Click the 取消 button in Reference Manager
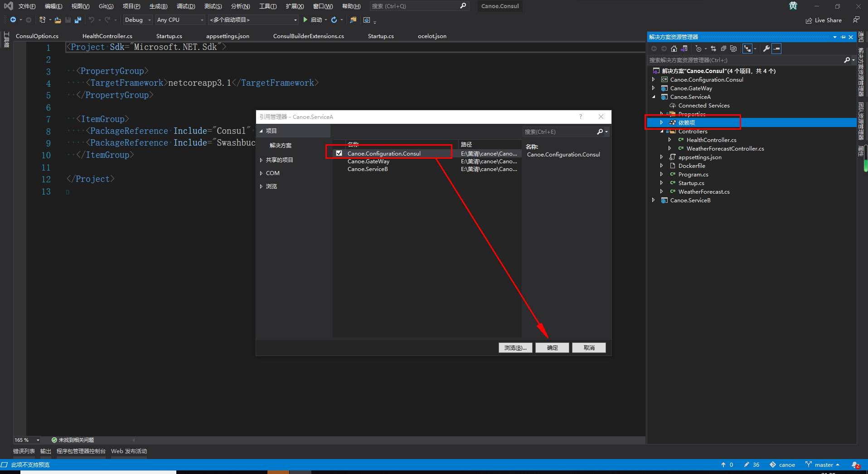Screen dimensions: 868x474 (x=589, y=348)
